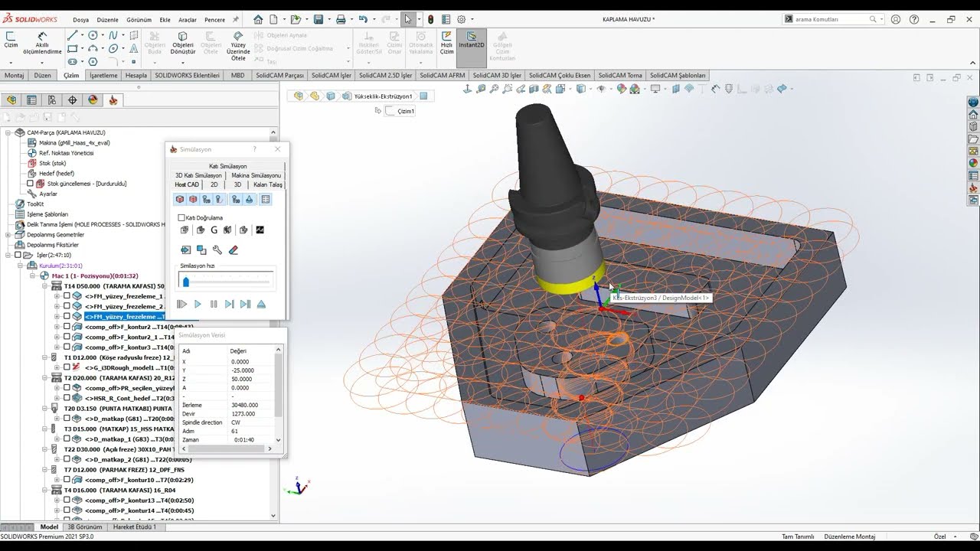Viewport: 980px width, 551px height.
Task: Click the wrench icon in Simülasyon
Action: (217, 249)
